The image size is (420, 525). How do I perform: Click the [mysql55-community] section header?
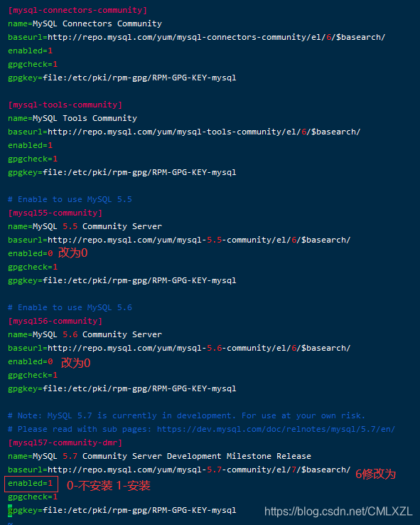tap(55, 213)
